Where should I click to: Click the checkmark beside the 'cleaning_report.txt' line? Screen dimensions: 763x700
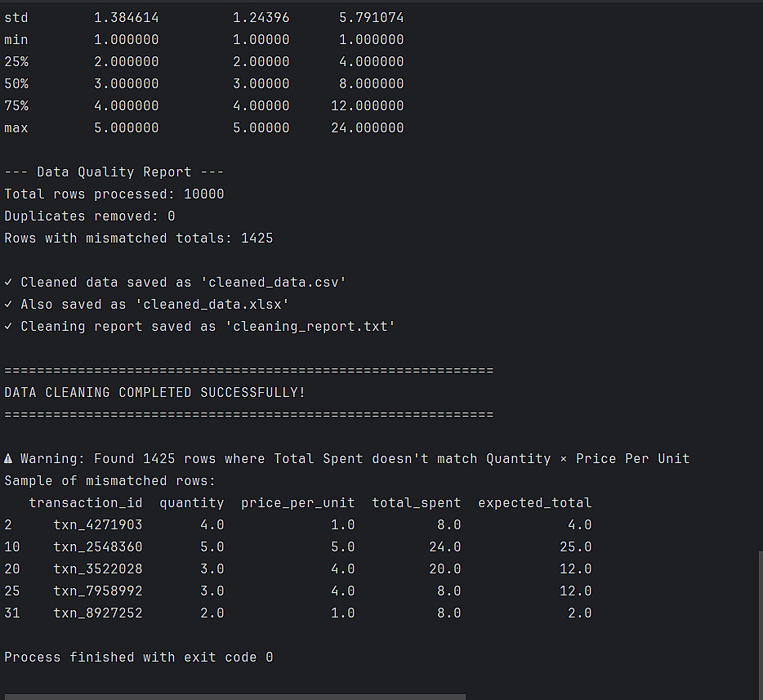pos(8,326)
